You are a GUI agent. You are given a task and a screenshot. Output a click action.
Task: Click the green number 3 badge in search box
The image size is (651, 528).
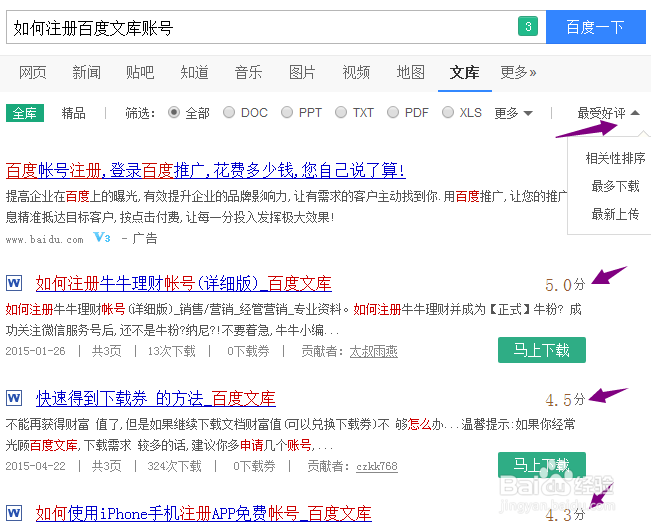528,27
